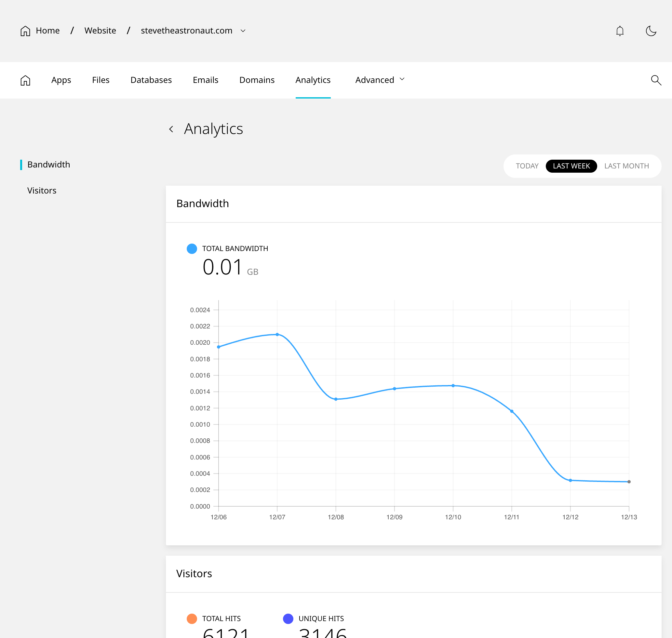Click breadcrumb Home house icon

tap(25, 31)
